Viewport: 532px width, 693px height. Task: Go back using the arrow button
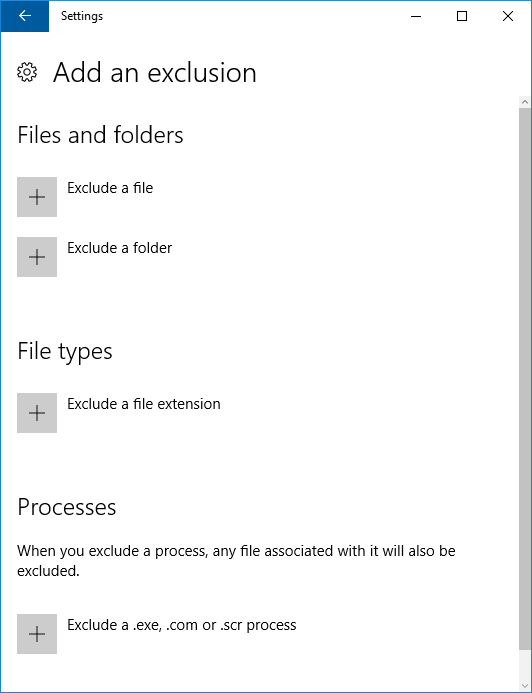(x=25, y=16)
